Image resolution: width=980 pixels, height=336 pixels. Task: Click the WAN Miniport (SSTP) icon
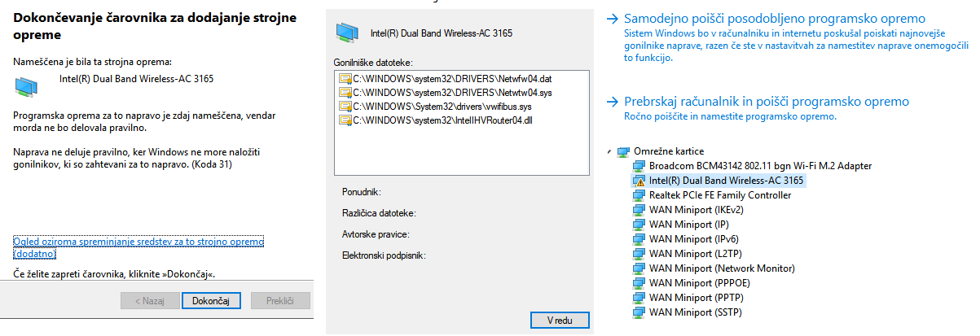coord(639,312)
